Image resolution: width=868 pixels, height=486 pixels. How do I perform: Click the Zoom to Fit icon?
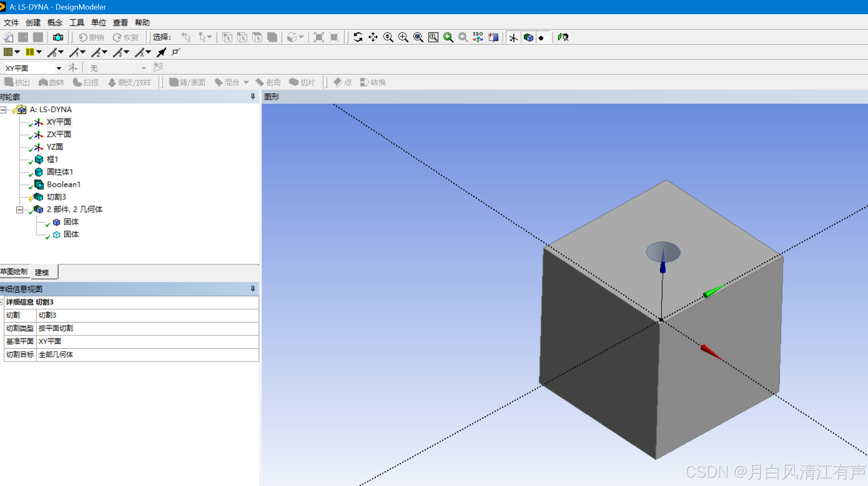click(418, 37)
